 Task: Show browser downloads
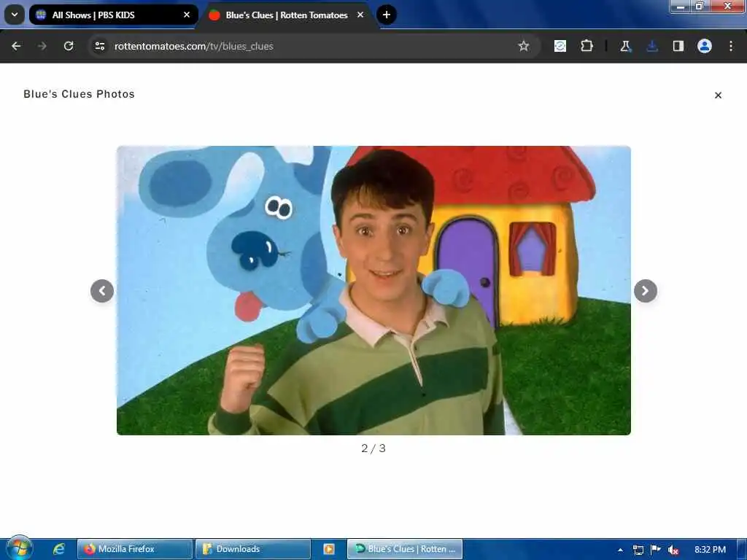pyautogui.click(x=651, y=46)
